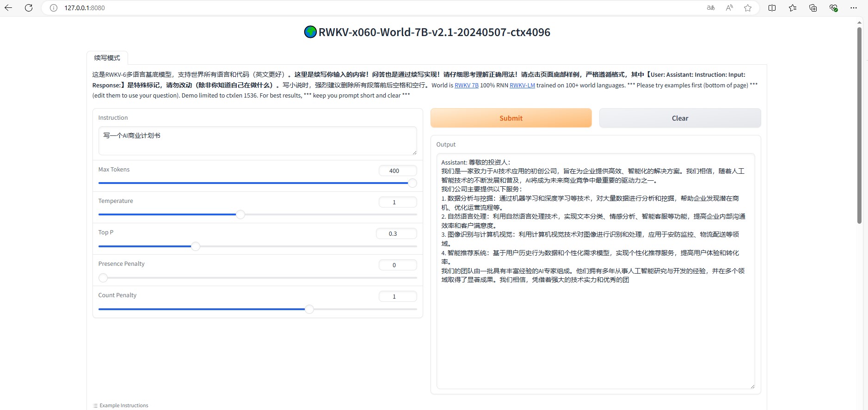The height and width of the screenshot is (410, 868).
Task: Click the Max Tokens value field
Action: tap(398, 171)
